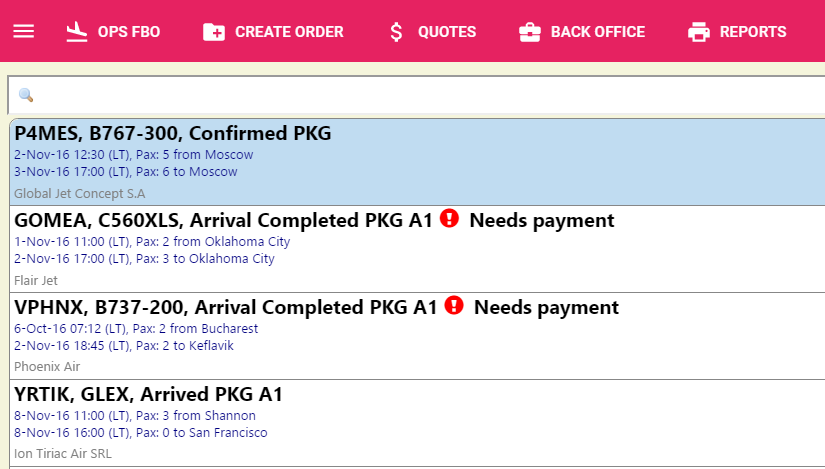The height and width of the screenshot is (469, 825).
Task: Click Needs payment label on GOMEA order
Action: [x=542, y=221]
